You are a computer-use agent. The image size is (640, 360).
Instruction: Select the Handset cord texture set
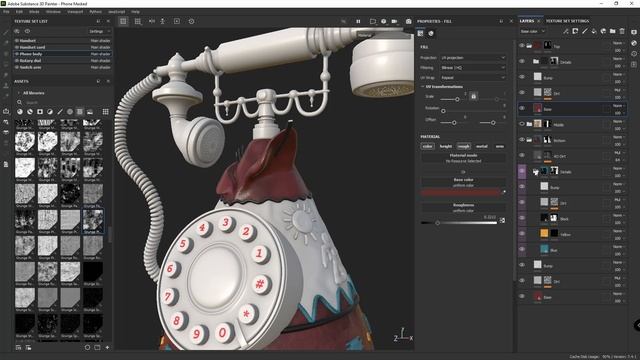click(x=62, y=47)
